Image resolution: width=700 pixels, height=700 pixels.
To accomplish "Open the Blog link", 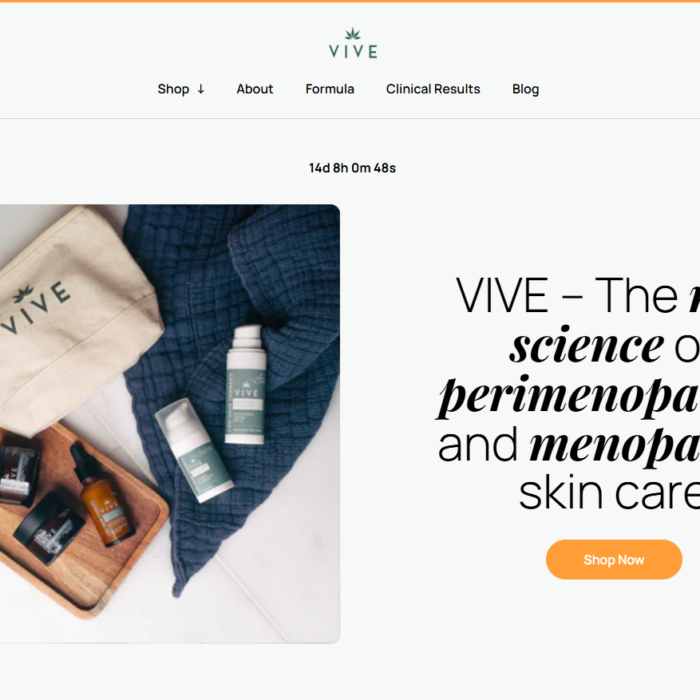I will pyautogui.click(x=525, y=89).
